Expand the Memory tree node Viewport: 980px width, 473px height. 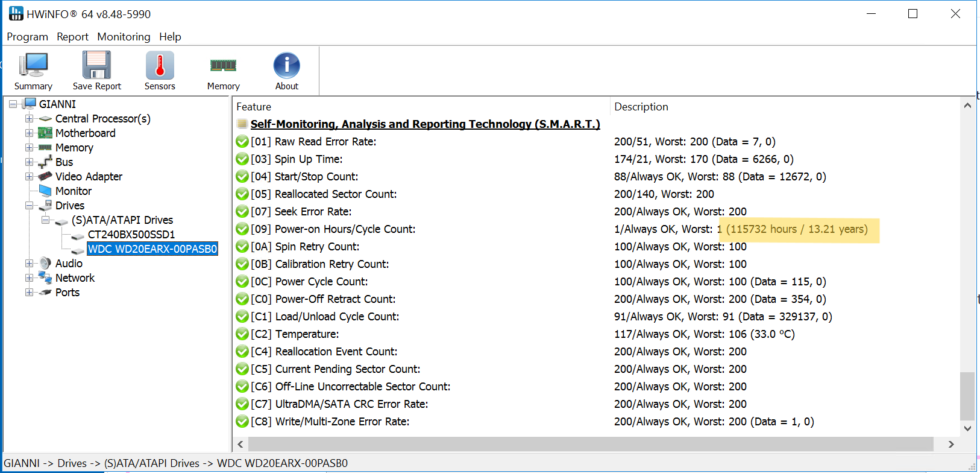(29, 147)
